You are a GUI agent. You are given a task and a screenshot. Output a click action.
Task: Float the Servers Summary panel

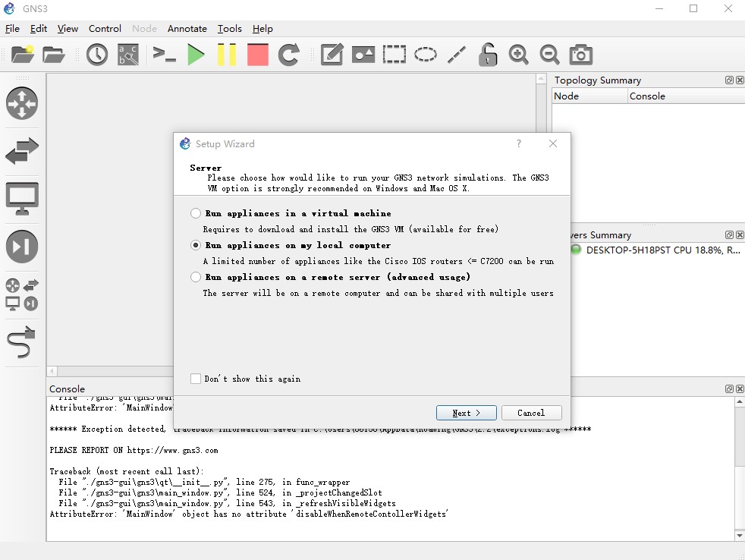[x=729, y=234]
